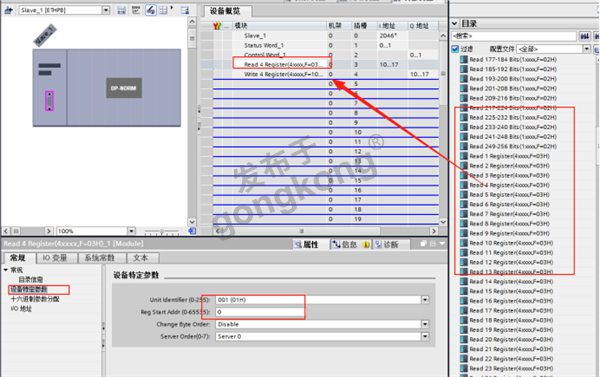Select the Slave_1 row in device overview
Viewport: 600px width, 377px height.
tap(325, 36)
